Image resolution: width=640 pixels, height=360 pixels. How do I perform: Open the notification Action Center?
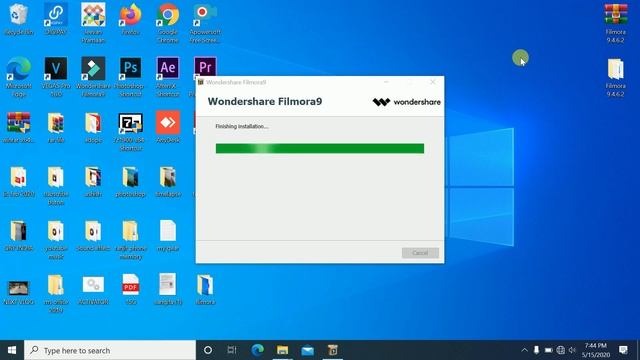point(623,350)
